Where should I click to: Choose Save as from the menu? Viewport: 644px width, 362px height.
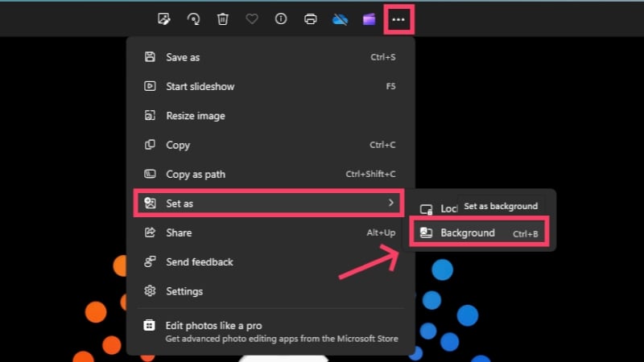point(270,57)
